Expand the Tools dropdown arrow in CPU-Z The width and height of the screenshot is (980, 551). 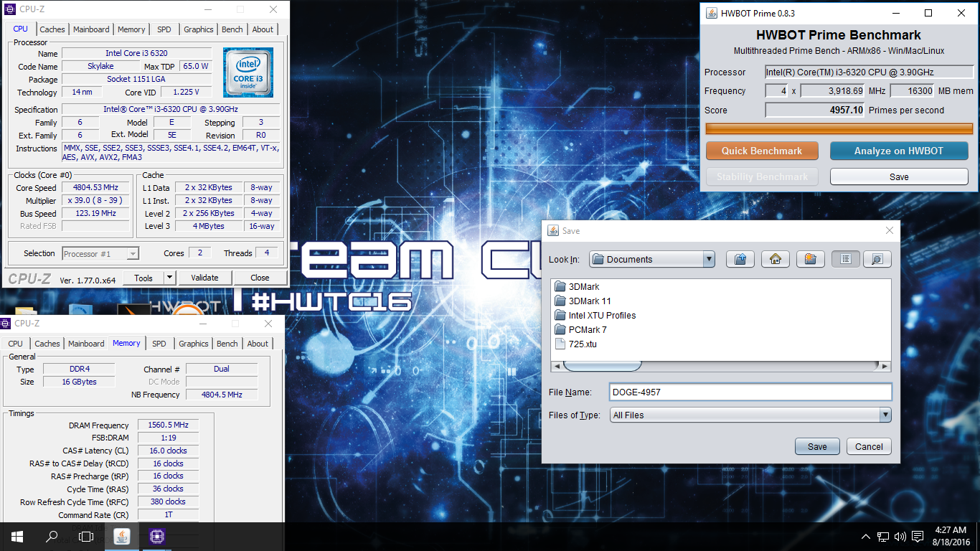170,278
